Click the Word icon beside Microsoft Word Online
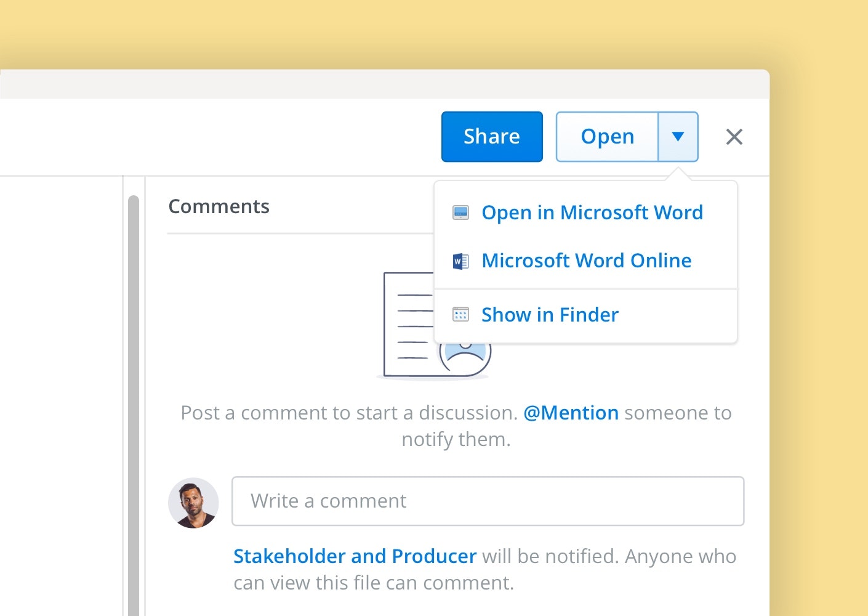Viewport: 868px width, 616px height. [x=460, y=261]
